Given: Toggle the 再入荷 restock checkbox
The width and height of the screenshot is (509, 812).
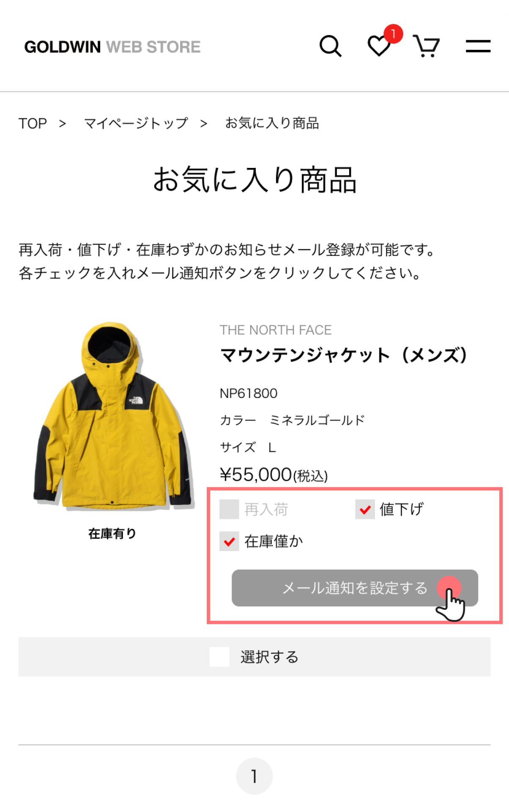Looking at the screenshot, I should [229, 509].
